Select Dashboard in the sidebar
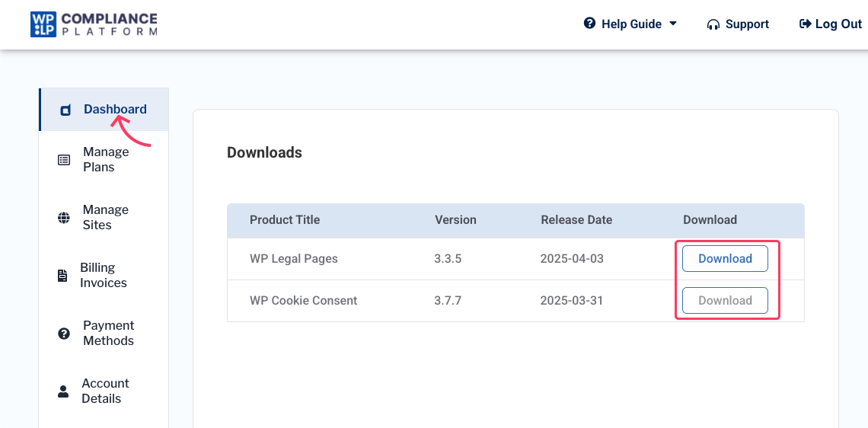The height and width of the screenshot is (428, 868). (104, 110)
